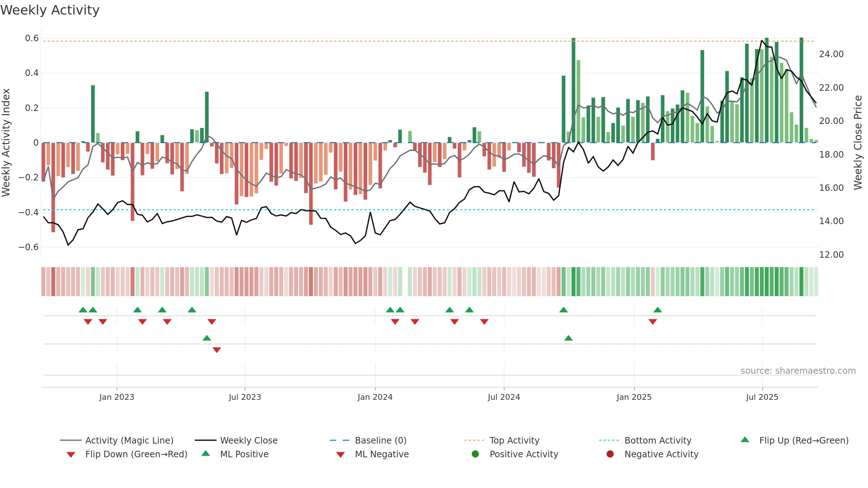The image size is (868, 488).
Task: Click the 'Jan 2024' x-axis label
Action: (x=375, y=397)
